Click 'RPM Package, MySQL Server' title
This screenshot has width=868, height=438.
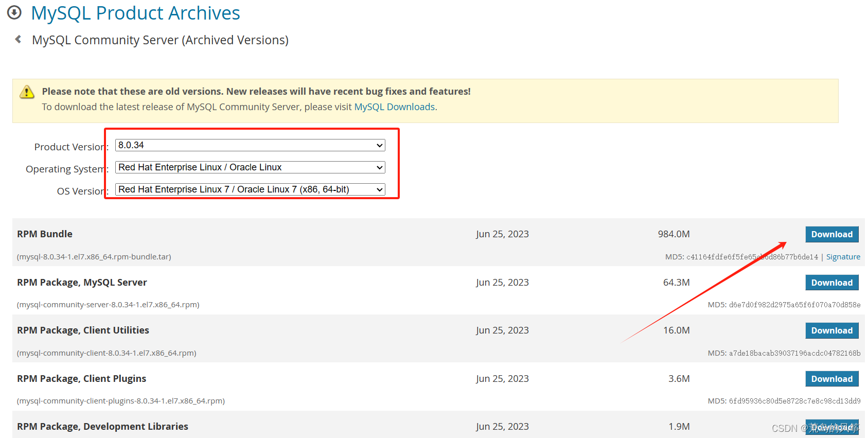click(82, 282)
